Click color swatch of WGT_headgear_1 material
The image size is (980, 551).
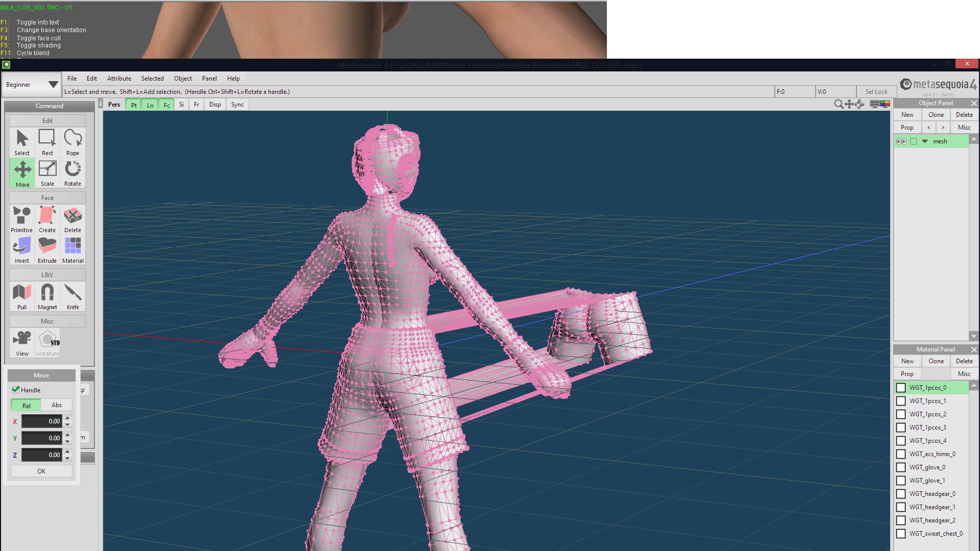[901, 507]
